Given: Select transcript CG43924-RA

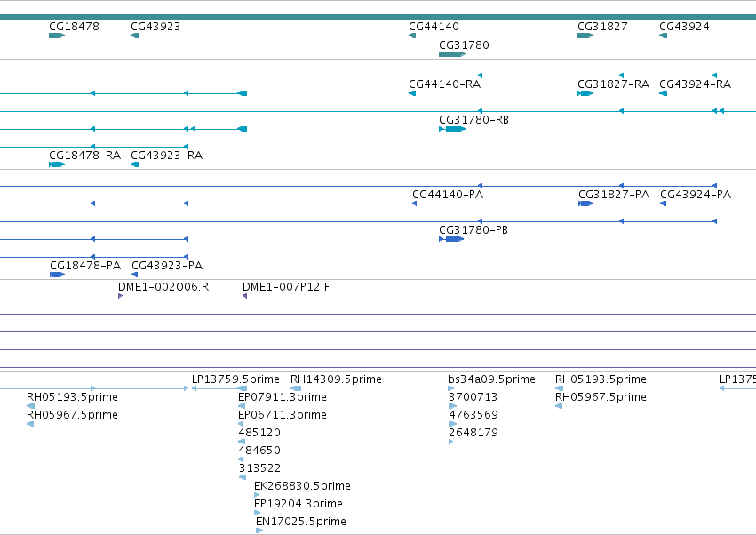Looking at the screenshot, I should (x=695, y=84).
